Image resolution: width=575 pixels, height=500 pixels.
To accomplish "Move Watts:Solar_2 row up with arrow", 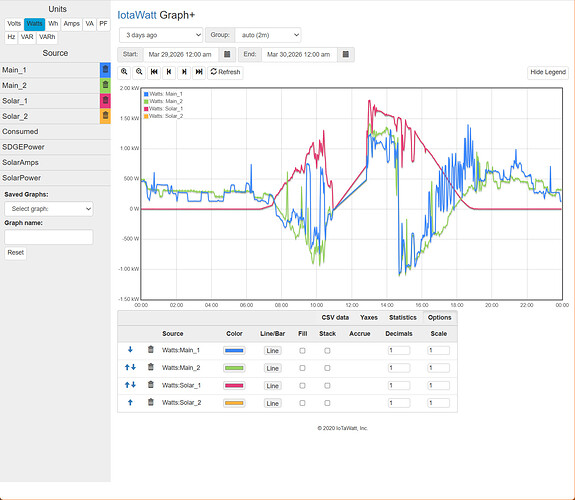I will [130, 402].
